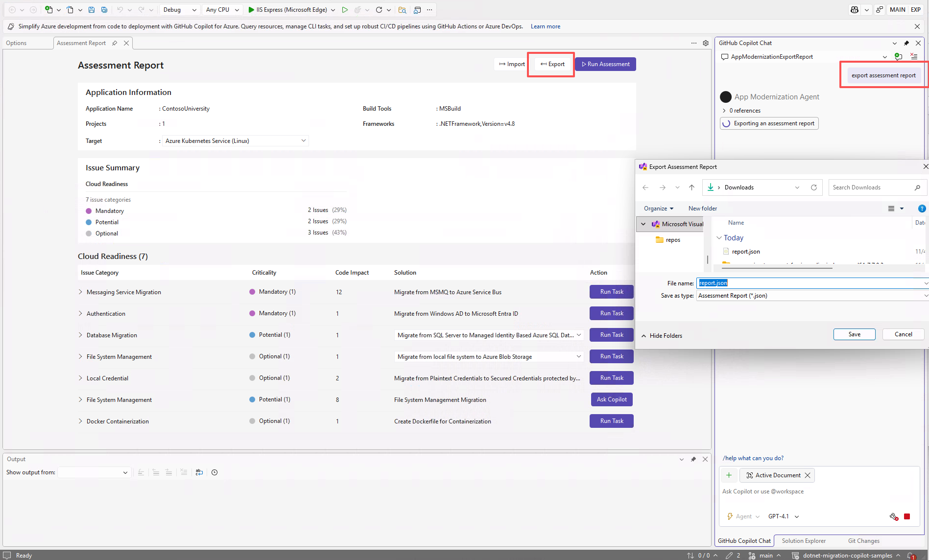This screenshot has height=560, width=929.
Task: Click the Run Assessment button
Action: click(606, 64)
